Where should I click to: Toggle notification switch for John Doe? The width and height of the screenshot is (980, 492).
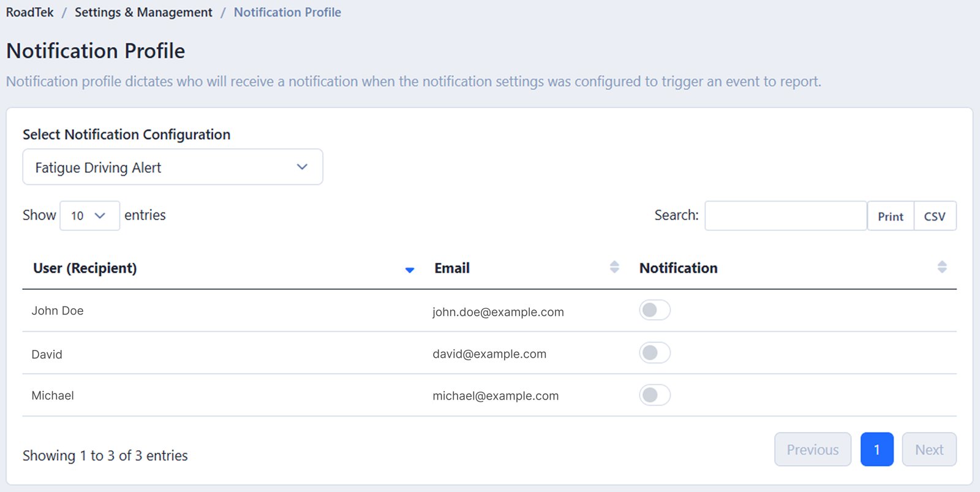tap(655, 310)
